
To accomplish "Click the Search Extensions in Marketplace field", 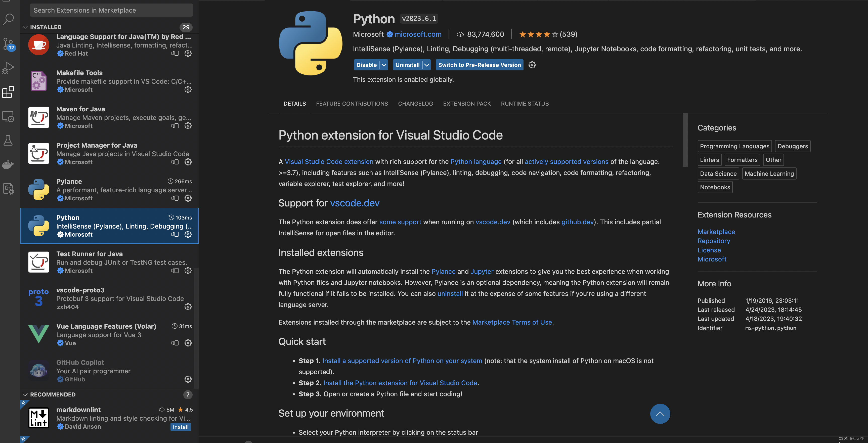I will 111,10.
